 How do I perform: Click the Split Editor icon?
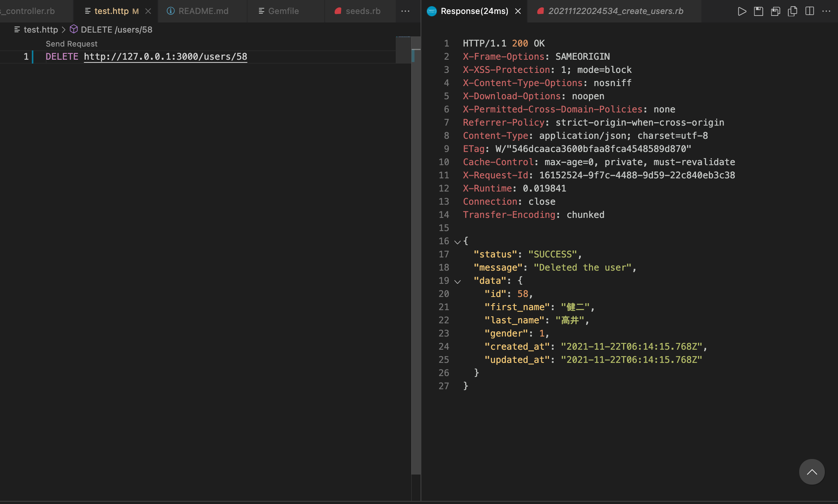pos(810,11)
